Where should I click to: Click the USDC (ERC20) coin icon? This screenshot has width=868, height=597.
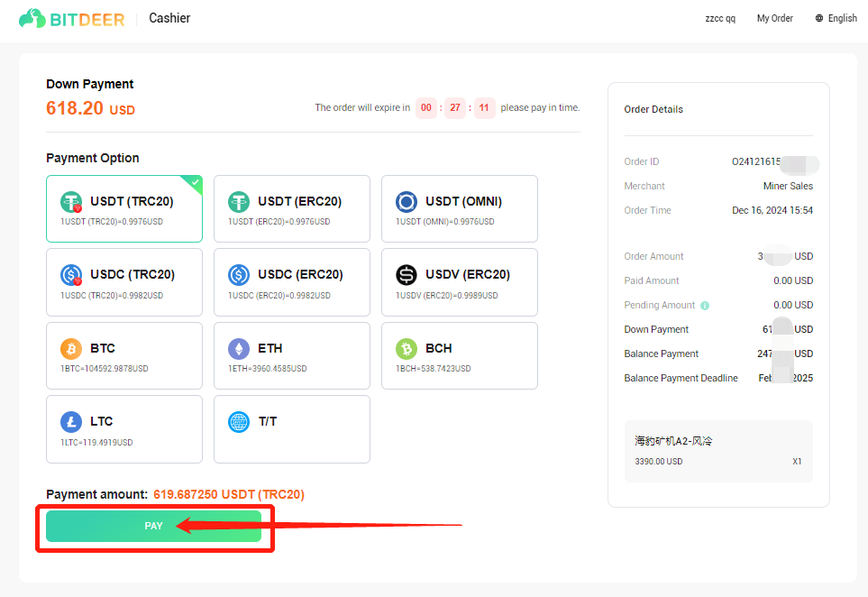pos(239,275)
